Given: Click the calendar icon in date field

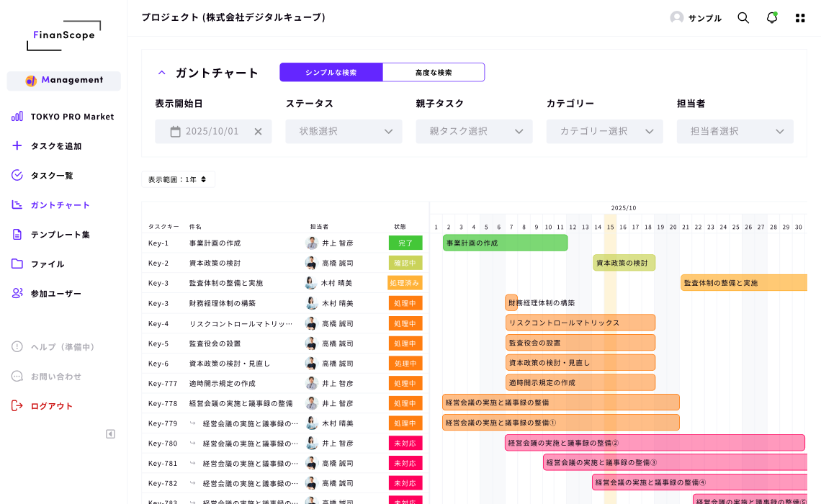Looking at the screenshot, I should click(x=175, y=131).
